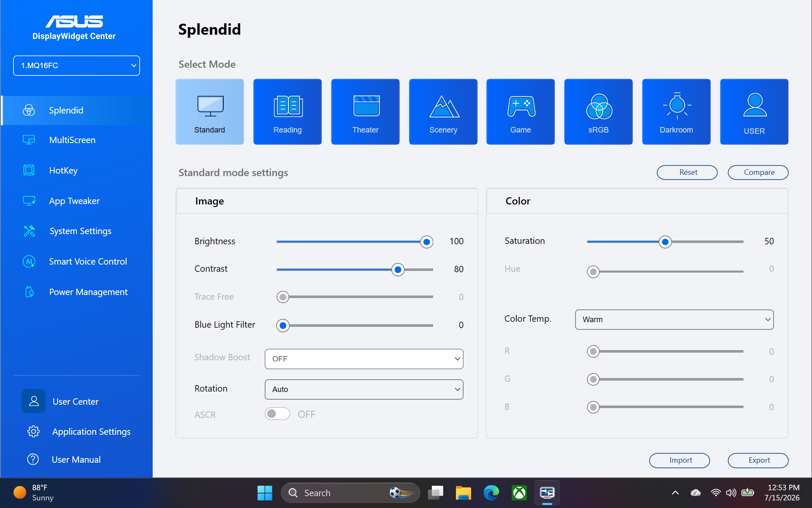Click the MultiScreen sidebar icon
Screen dimensions: 812x508
[x=29, y=140]
